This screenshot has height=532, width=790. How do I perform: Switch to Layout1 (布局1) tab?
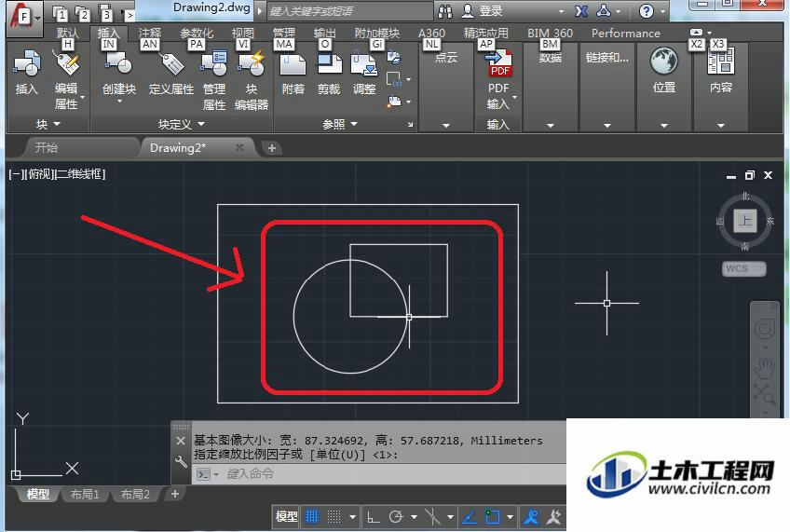pos(85,494)
